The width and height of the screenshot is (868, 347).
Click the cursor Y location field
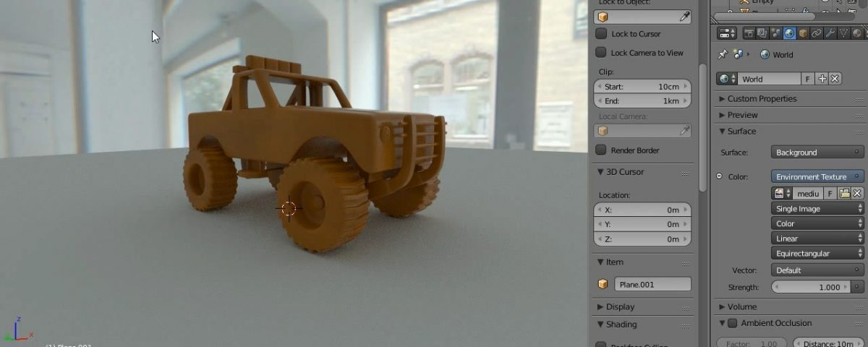[642, 224]
